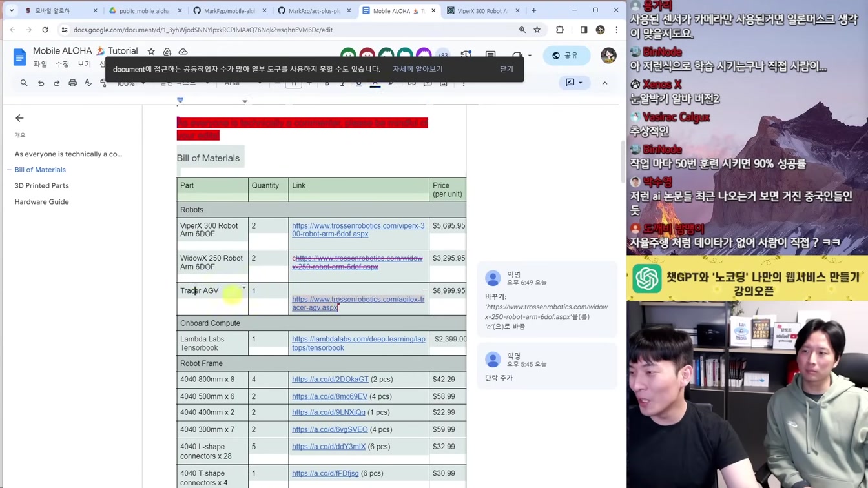Open the 보기 menu
Viewport: 868px width, 488px height.
pyautogui.click(x=84, y=64)
